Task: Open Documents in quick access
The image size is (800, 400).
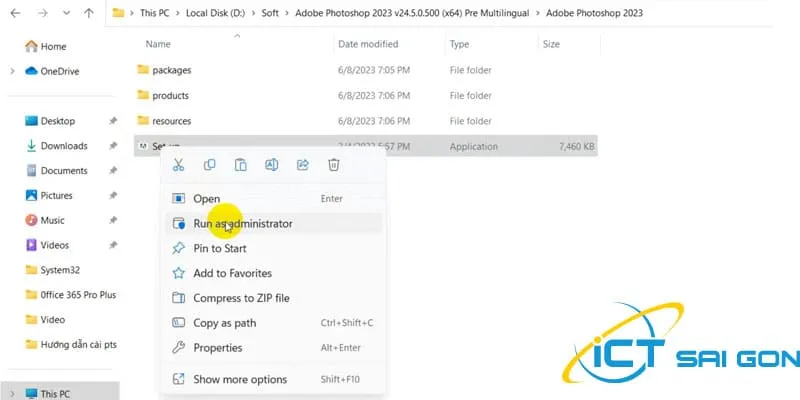Action: coord(57,170)
